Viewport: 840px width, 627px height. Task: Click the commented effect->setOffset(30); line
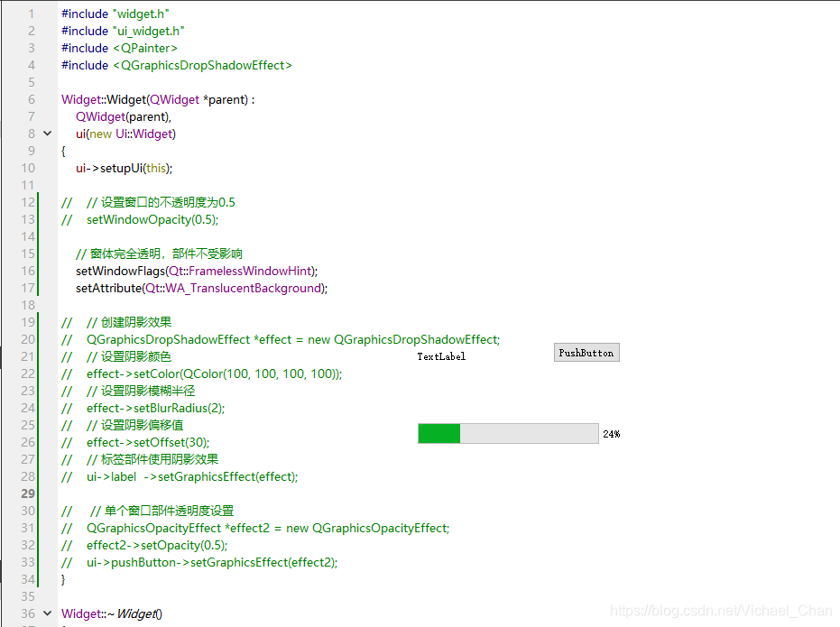tap(135, 442)
